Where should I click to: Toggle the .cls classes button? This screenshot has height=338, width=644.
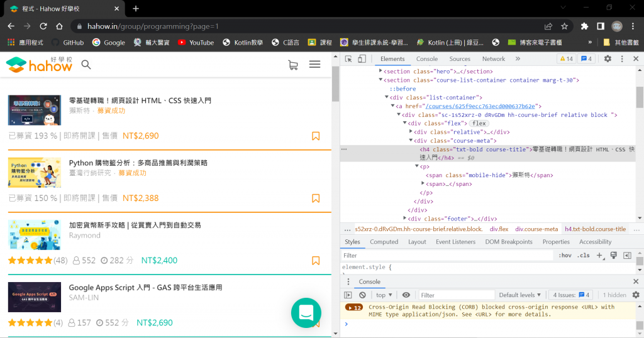[x=583, y=256]
